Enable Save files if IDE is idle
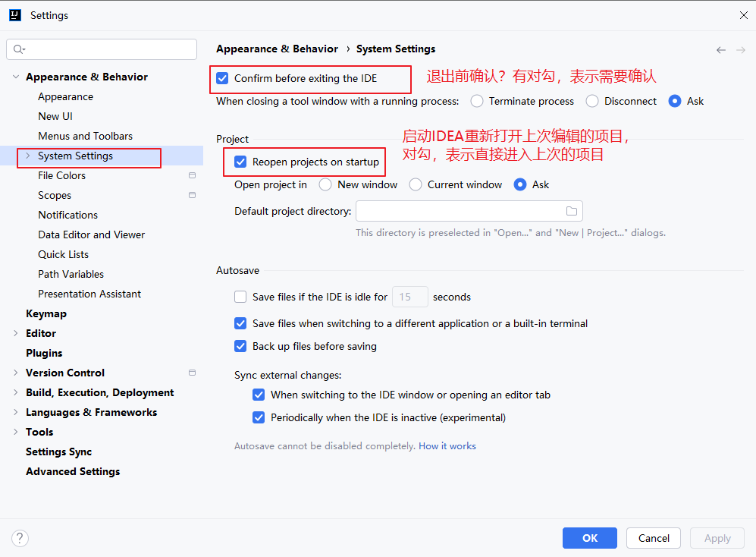The image size is (756, 557). (x=240, y=297)
